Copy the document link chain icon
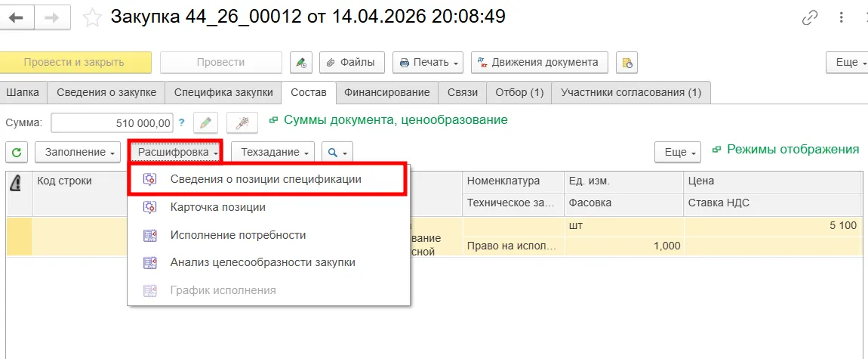 [x=811, y=17]
